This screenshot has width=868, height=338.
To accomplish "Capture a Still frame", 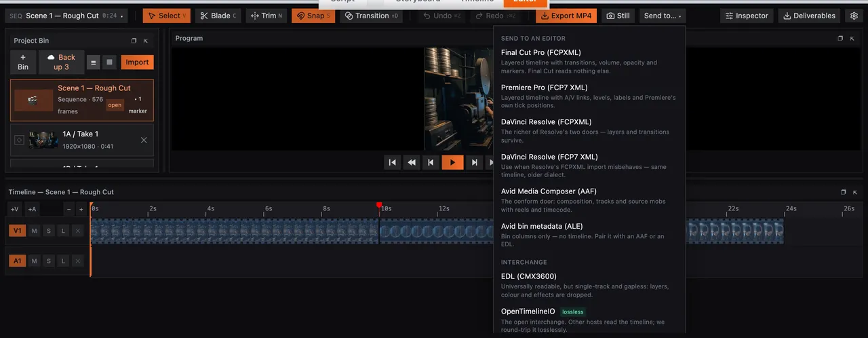I will click(618, 16).
